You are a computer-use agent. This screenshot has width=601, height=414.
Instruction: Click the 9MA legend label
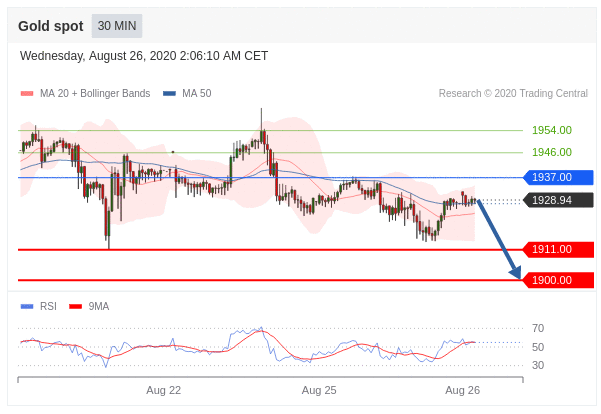pos(99,306)
